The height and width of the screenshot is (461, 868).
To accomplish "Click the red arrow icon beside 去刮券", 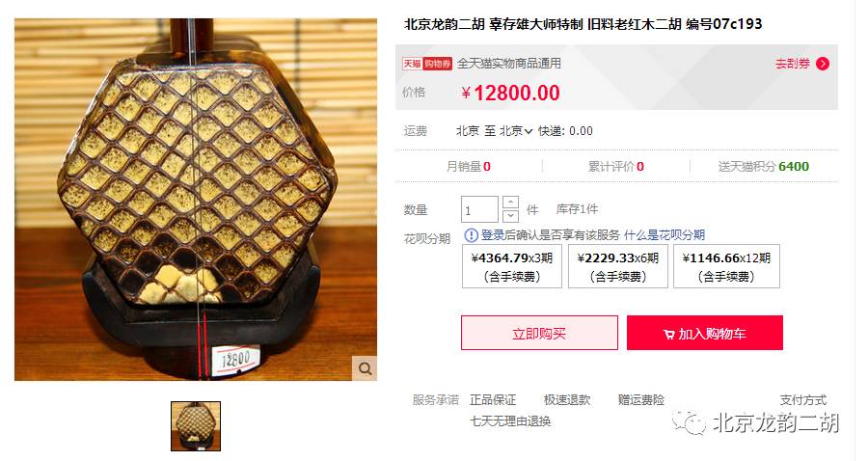I will tap(823, 64).
